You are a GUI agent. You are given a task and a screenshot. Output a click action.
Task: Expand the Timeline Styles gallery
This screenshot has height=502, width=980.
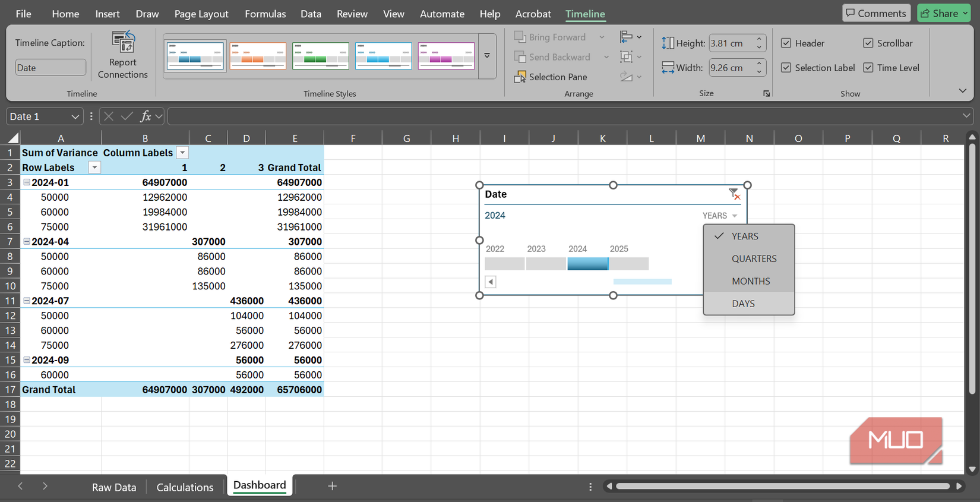pyautogui.click(x=487, y=56)
